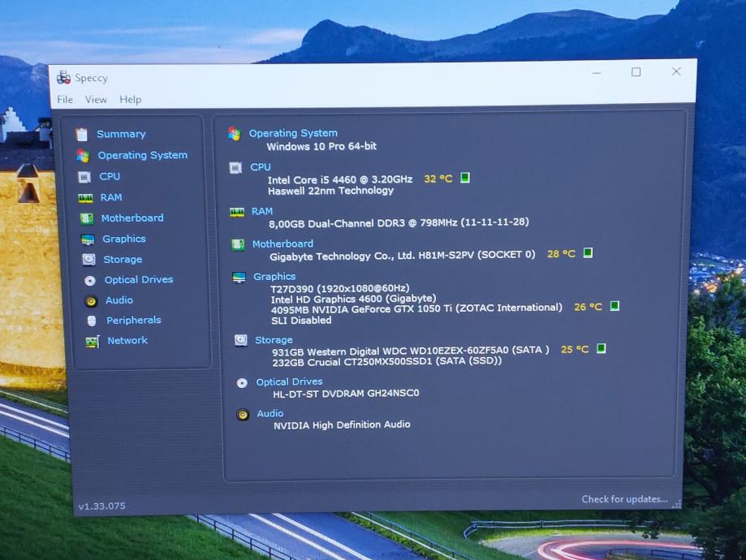Click the Optical Drives disc icon in summary pane
This screenshot has width=746, height=560.
click(x=242, y=383)
